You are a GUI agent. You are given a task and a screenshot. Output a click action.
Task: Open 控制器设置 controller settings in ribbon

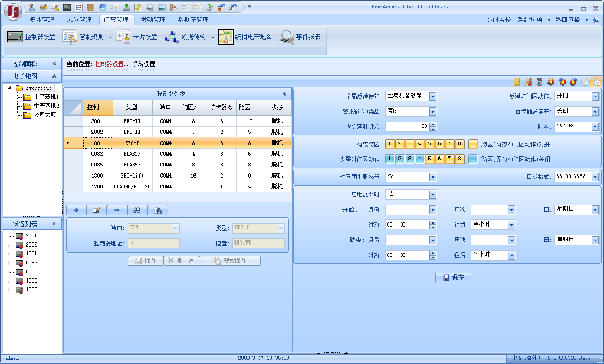32,37
